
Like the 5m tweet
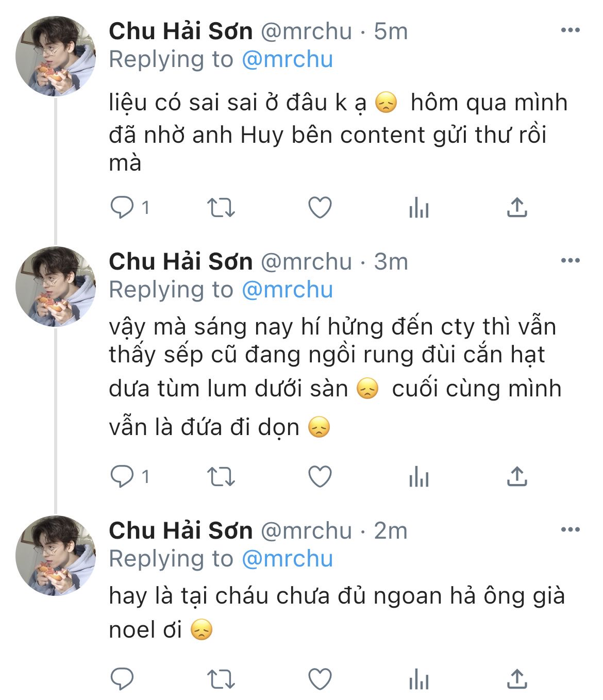(x=320, y=208)
